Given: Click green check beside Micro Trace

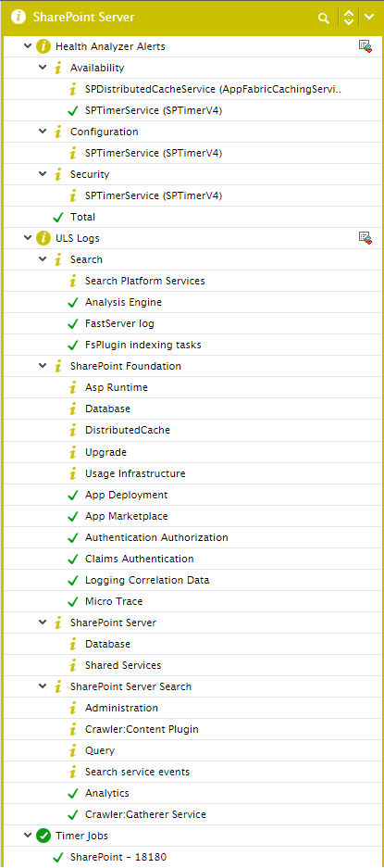Looking at the screenshot, I should click(72, 602).
